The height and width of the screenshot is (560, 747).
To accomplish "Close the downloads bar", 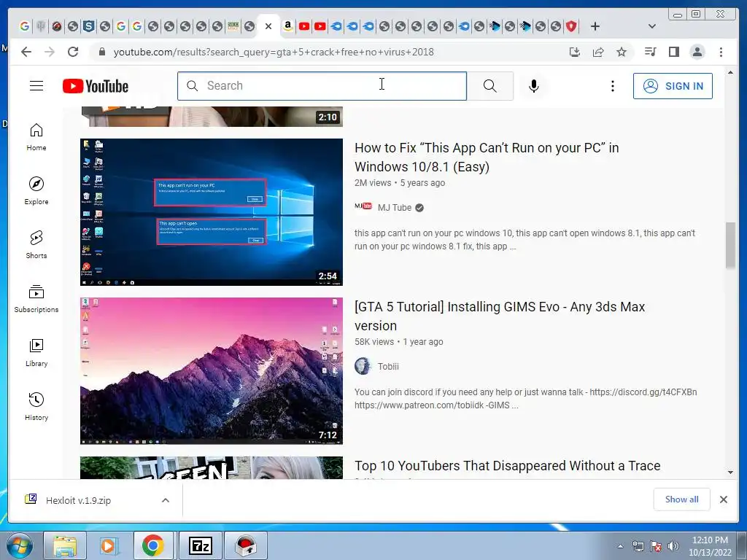I will pos(723,499).
